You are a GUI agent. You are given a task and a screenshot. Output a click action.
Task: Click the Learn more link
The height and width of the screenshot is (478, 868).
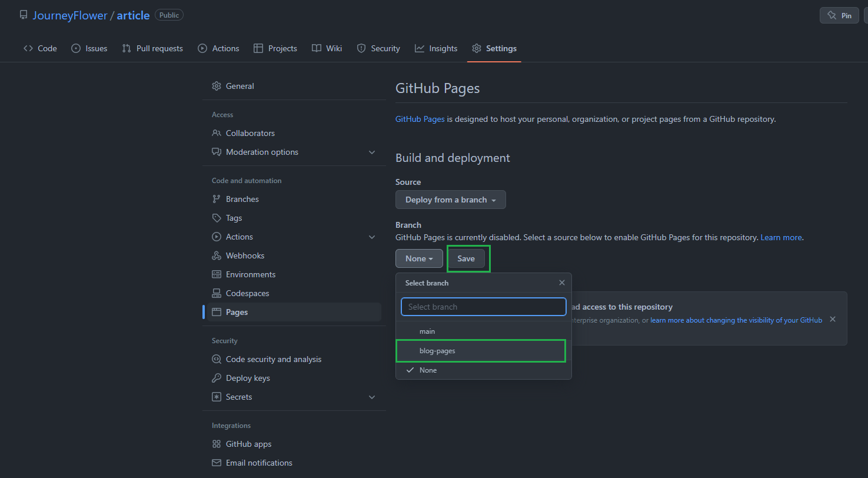[x=781, y=237]
